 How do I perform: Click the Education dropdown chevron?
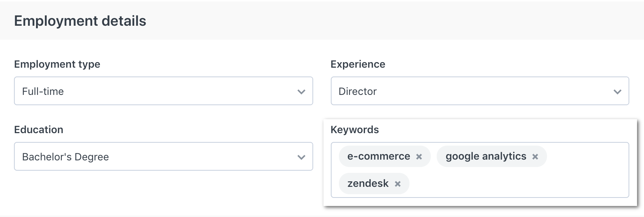pos(301,157)
